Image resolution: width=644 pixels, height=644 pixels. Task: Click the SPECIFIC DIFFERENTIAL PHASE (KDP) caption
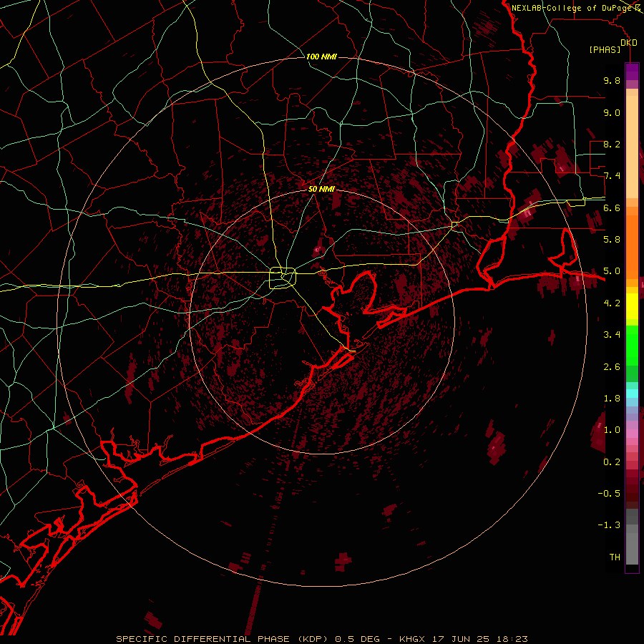(222, 639)
